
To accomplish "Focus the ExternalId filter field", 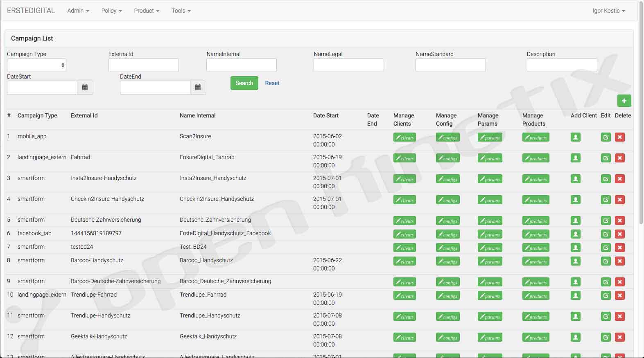I will pos(143,65).
